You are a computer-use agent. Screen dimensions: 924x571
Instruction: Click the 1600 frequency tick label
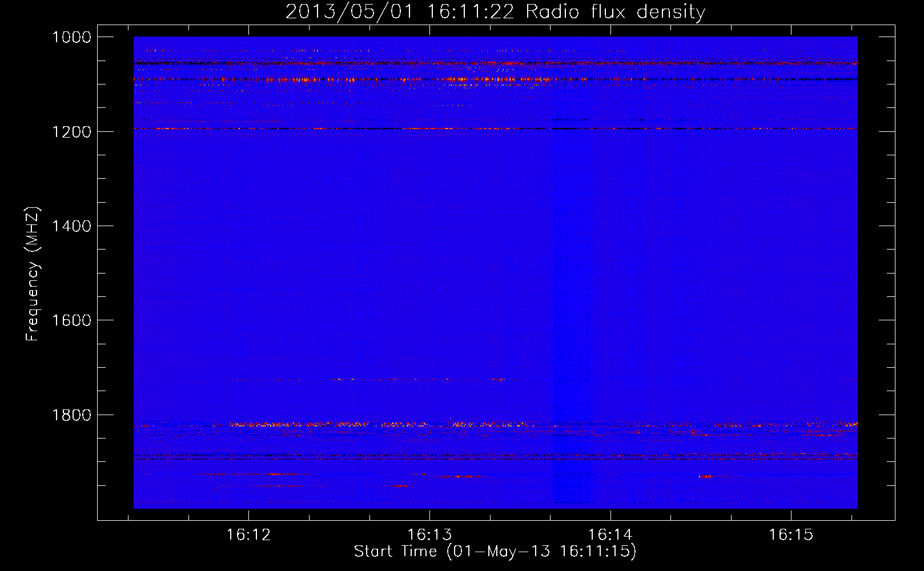click(x=71, y=320)
